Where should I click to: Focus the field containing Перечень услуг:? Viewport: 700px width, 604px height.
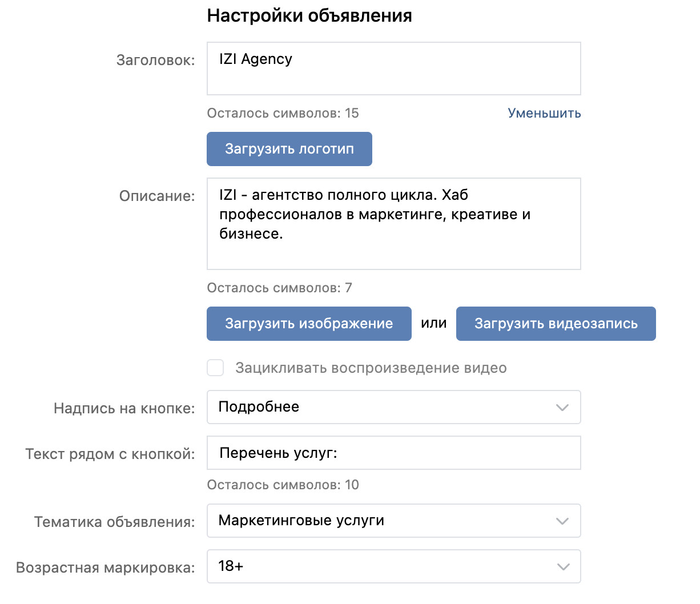(393, 453)
